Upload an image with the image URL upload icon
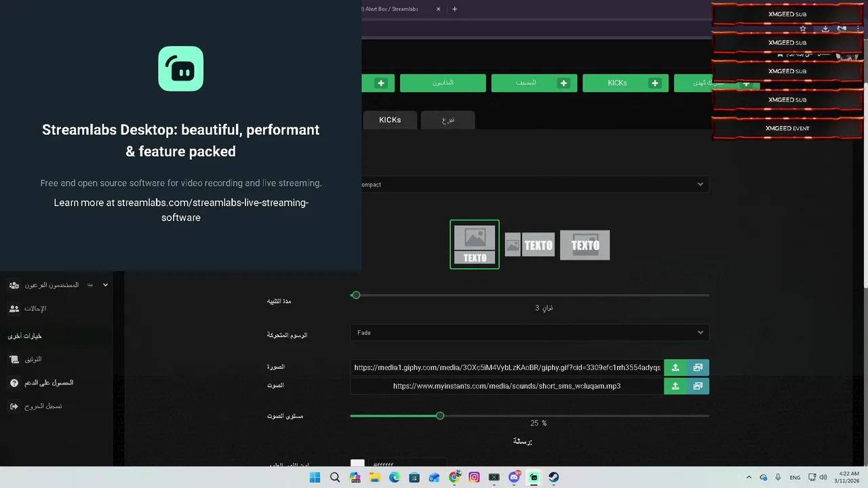This screenshot has width=868, height=488. coord(675,367)
